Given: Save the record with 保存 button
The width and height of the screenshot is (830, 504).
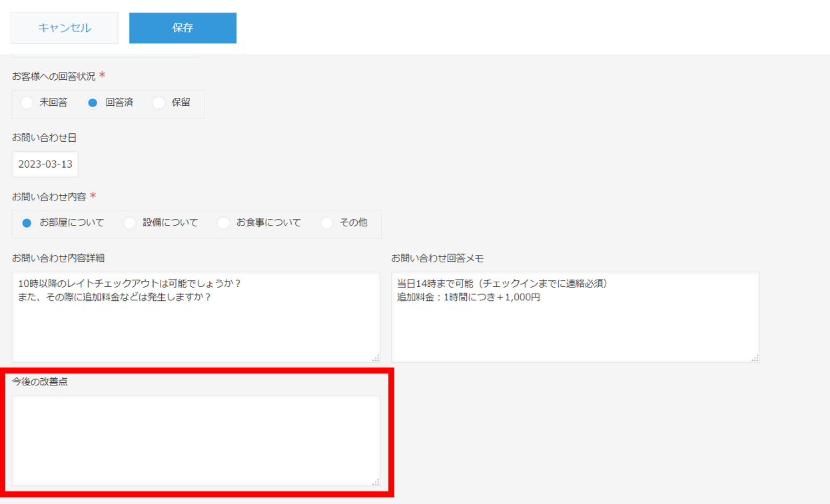Looking at the screenshot, I should click(183, 28).
